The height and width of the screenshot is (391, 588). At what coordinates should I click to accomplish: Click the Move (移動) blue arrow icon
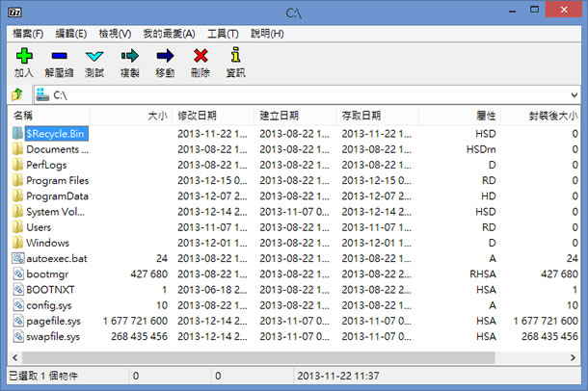[x=165, y=56]
